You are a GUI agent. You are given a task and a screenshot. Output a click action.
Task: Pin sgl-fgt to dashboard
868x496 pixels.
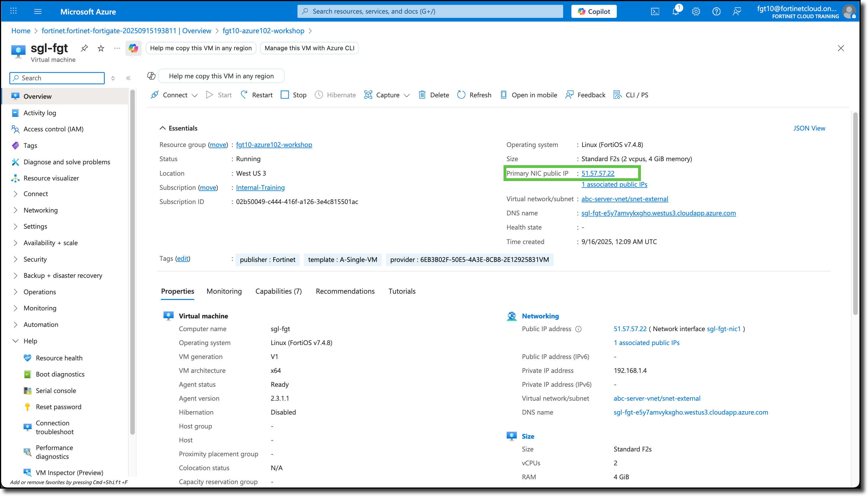coord(84,48)
